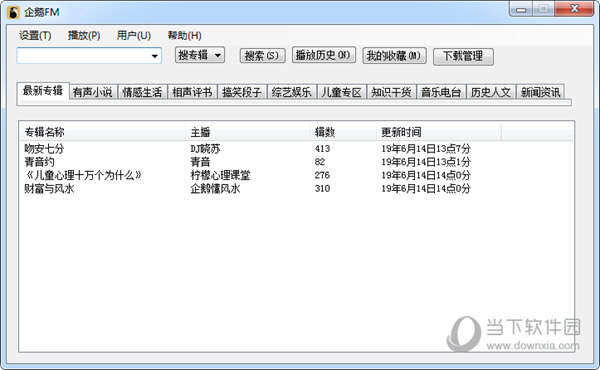The height and width of the screenshot is (370, 600).
Task: Select the album 财富与风水
Action: pyautogui.click(x=49, y=188)
